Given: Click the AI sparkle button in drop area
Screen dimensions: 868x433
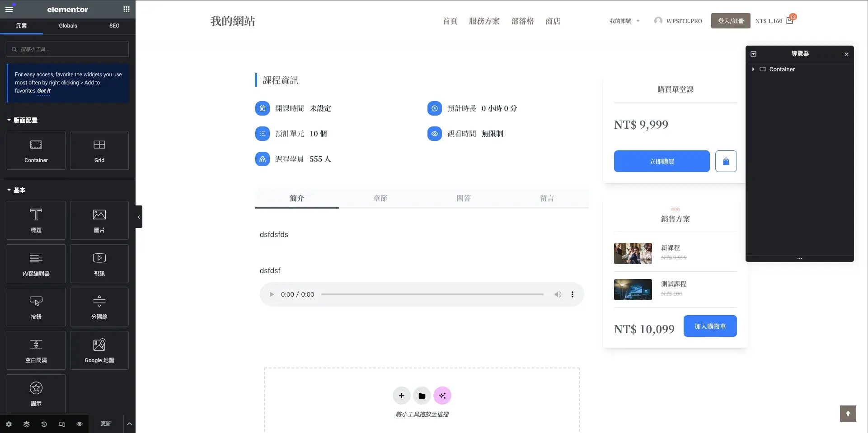Looking at the screenshot, I should 442,396.
